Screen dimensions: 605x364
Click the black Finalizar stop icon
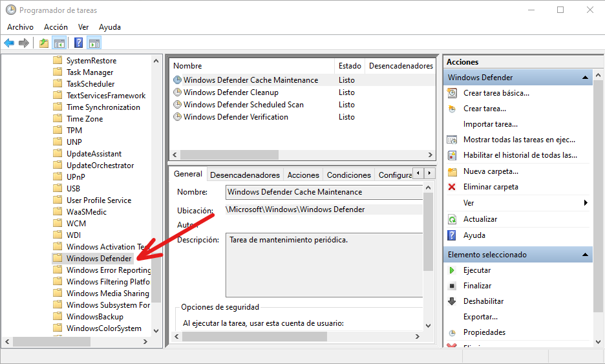(x=452, y=286)
